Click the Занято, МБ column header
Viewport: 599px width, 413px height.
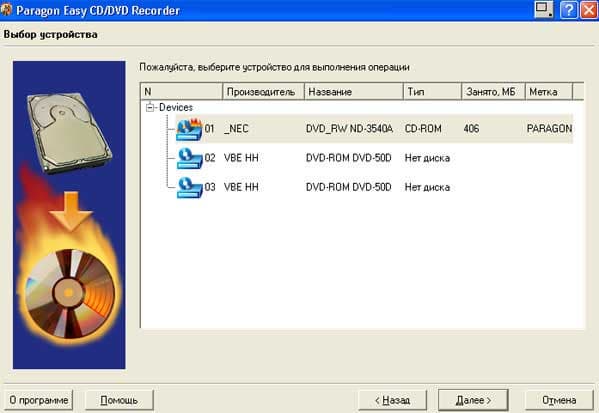pyautogui.click(x=494, y=92)
